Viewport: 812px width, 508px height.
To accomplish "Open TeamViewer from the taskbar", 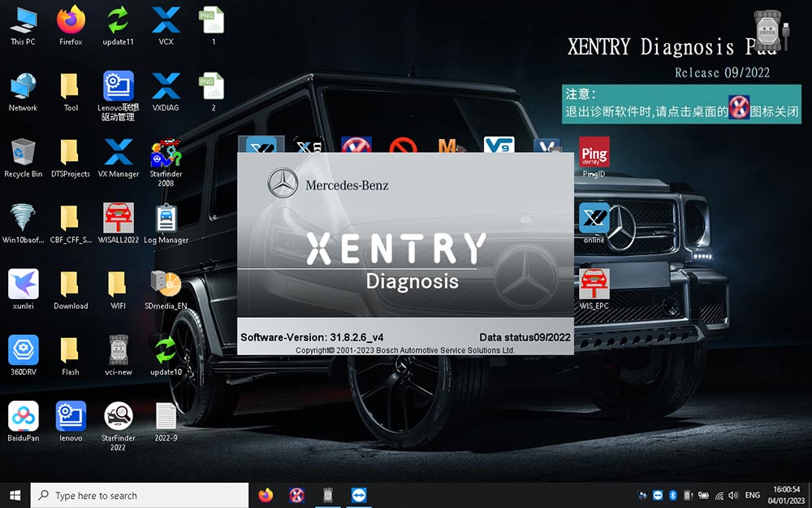I will [x=358, y=495].
